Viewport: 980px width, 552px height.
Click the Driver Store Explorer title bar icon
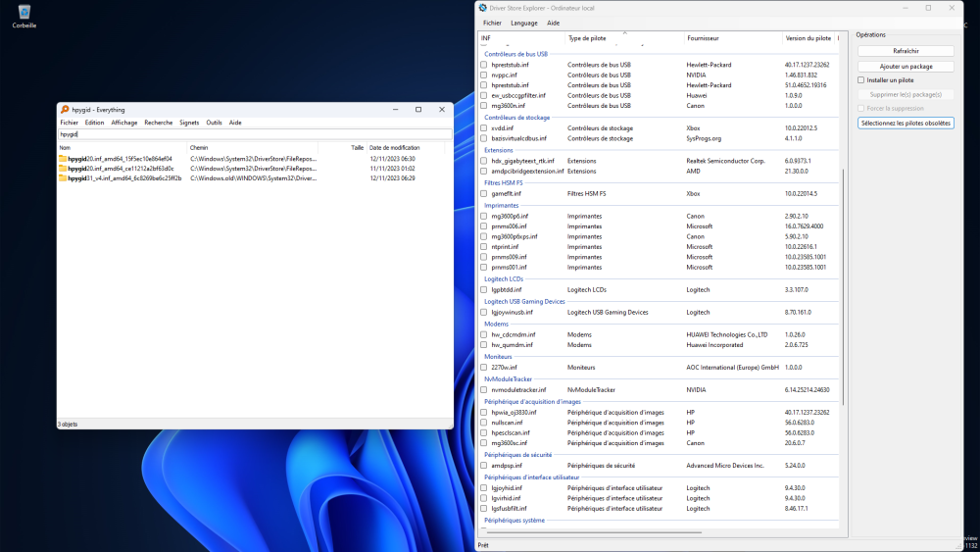point(483,8)
